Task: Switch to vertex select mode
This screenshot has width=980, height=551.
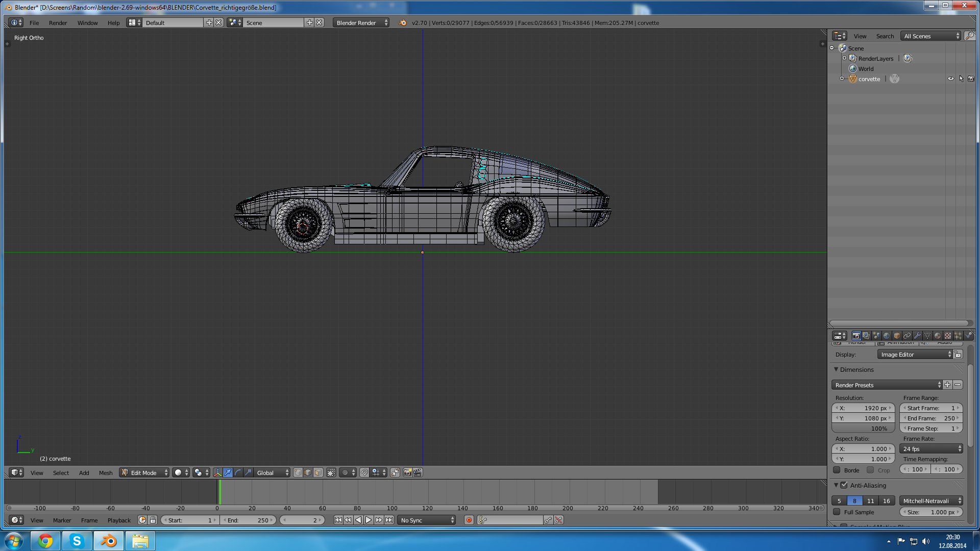Action: pyautogui.click(x=298, y=472)
